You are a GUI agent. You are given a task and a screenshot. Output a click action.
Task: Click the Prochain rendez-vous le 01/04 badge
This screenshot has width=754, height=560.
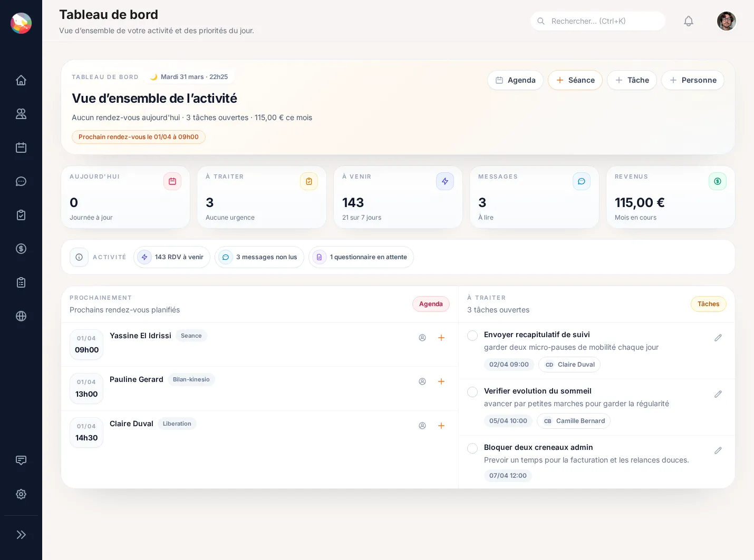pos(139,137)
